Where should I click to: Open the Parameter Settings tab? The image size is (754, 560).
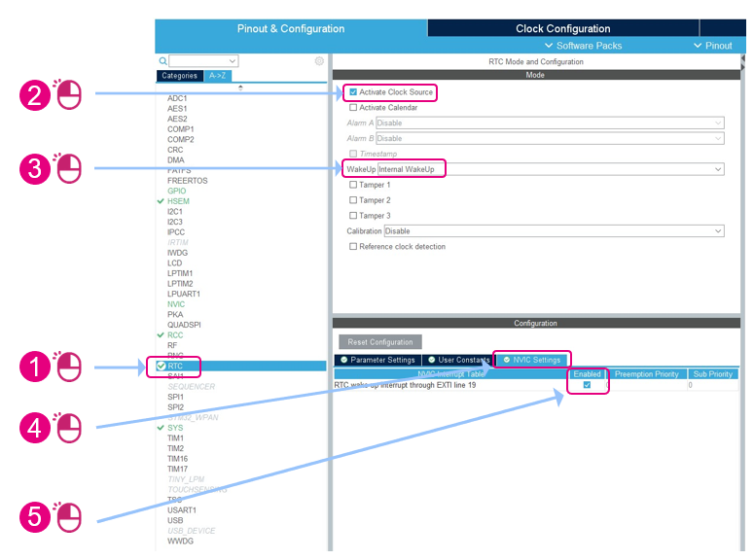(x=377, y=360)
